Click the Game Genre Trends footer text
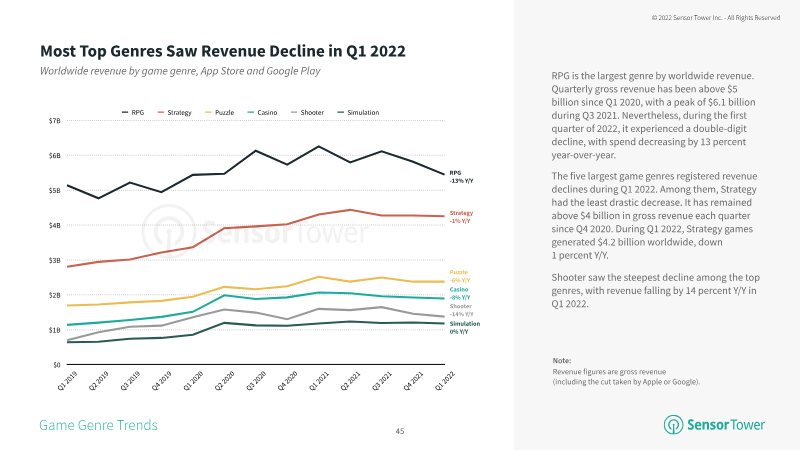 point(98,425)
